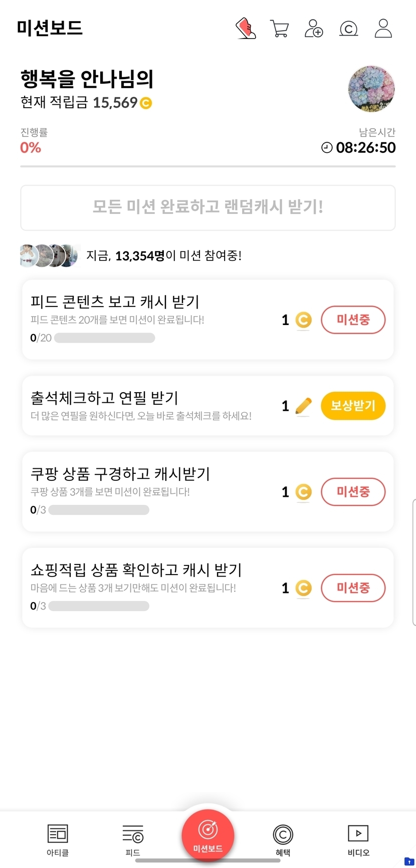The image size is (416, 868).
Task: Open the profile person icon
Action: tap(383, 28)
